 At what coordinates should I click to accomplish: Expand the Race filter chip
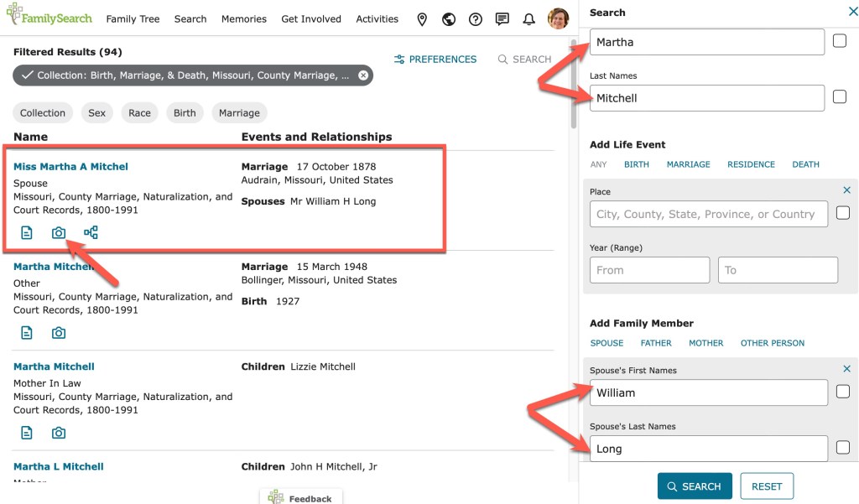[139, 113]
